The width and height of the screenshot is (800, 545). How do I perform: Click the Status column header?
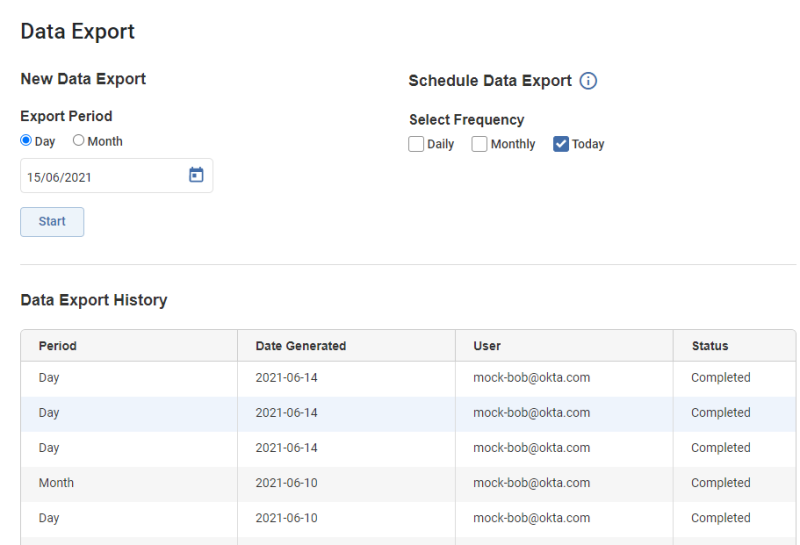(x=710, y=346)
